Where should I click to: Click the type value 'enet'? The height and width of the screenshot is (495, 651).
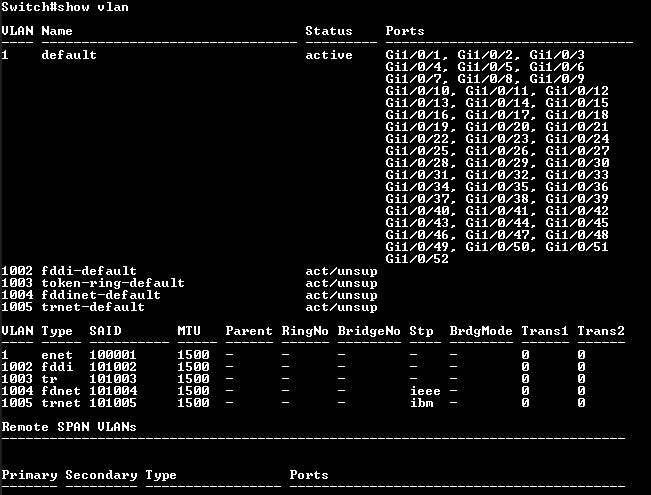(57, 355)
